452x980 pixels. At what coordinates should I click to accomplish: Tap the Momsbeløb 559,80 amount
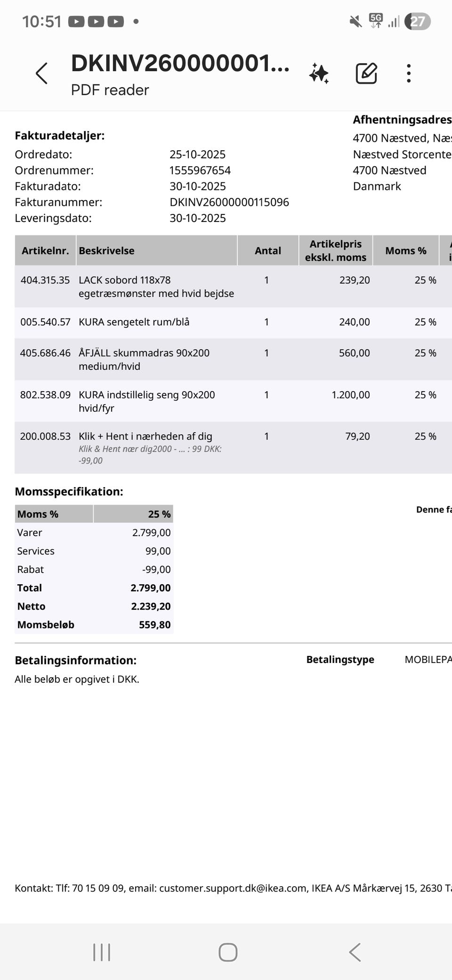(154, 625)
